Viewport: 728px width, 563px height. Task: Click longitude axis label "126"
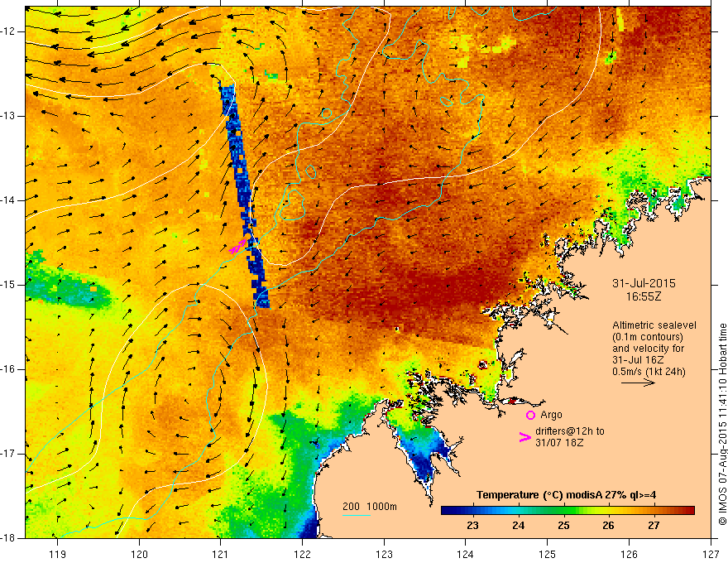tap(629, 554)
